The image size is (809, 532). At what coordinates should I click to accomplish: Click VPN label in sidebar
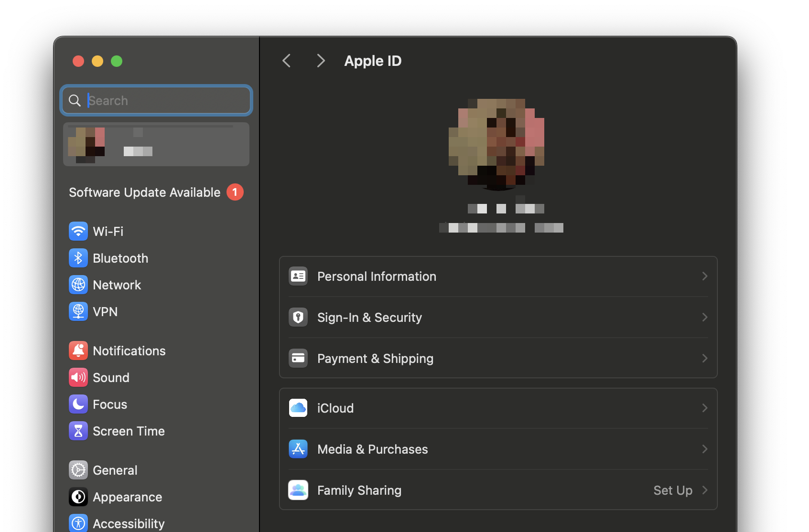tap(105, 312)
